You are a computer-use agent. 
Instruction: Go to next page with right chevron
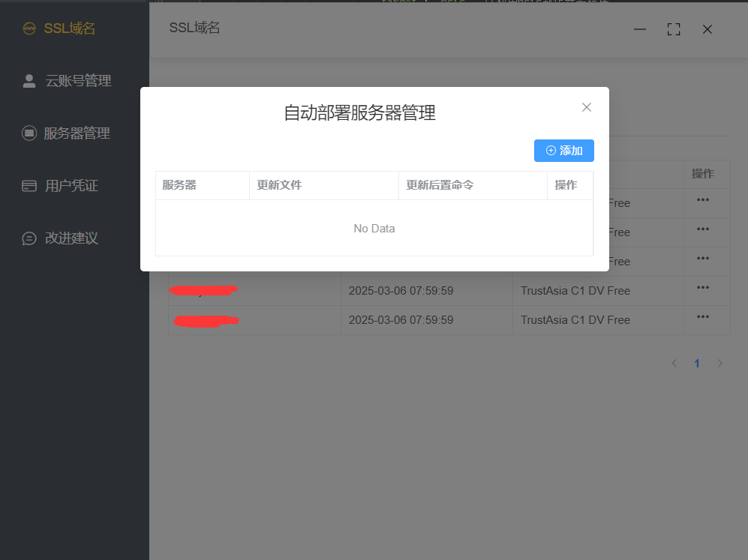tap(719, 364)
